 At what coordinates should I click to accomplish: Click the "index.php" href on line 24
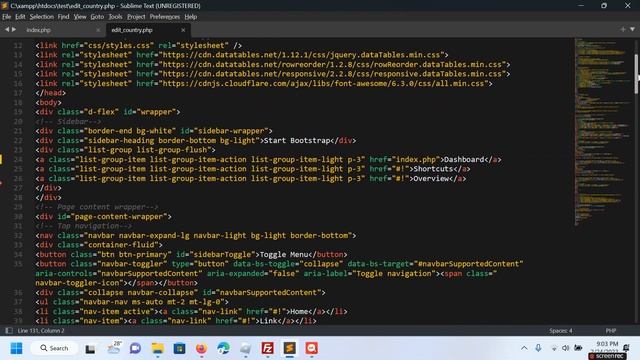click(416, 160)
